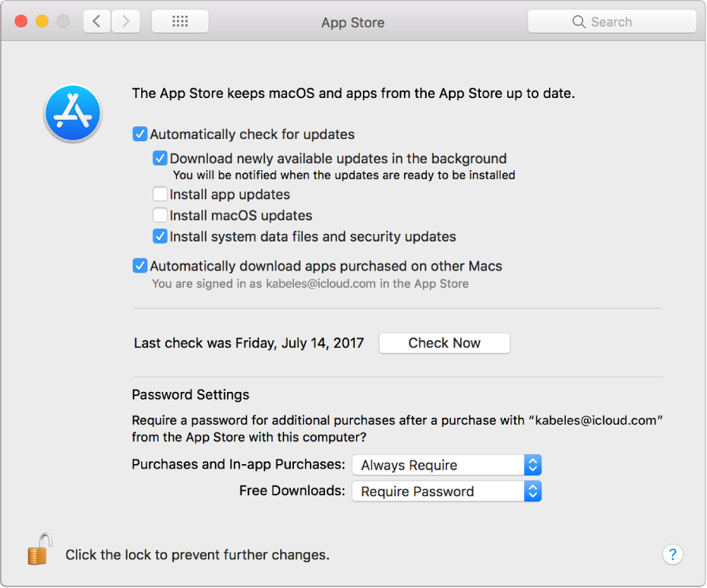Show all preferences with the grid button
The width and height of the screenshot is (707, 588).
coord(180,21)
